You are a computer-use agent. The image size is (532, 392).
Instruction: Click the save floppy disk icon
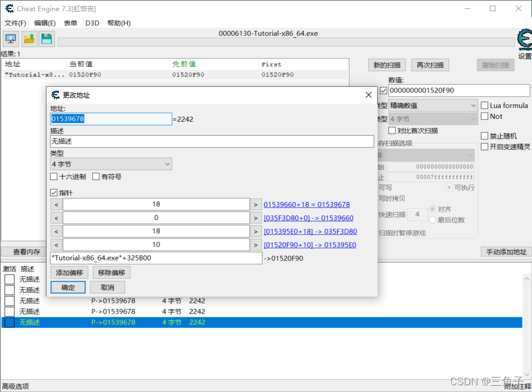tap(47, 39)
